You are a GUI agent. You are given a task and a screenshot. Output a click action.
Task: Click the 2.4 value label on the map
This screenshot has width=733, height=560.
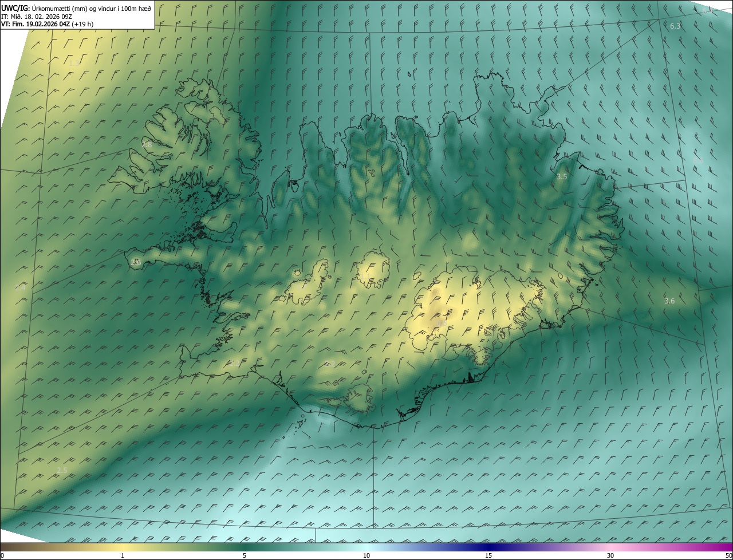[21, 287]
